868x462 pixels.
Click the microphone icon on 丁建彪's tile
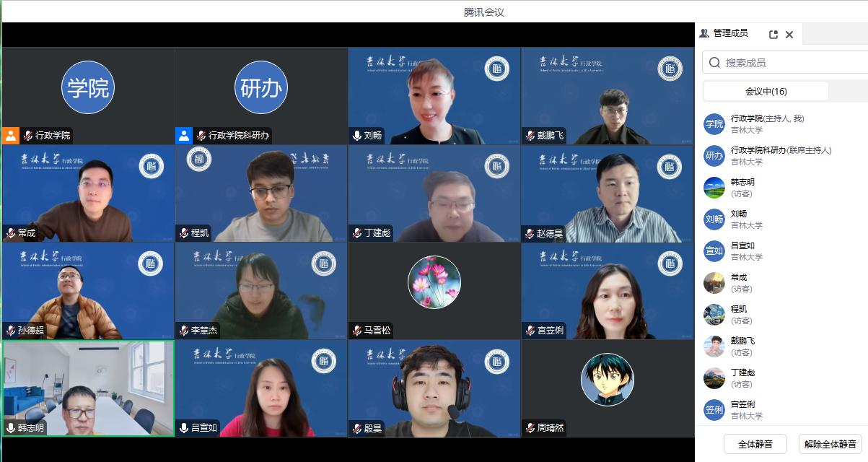[356, 233]
